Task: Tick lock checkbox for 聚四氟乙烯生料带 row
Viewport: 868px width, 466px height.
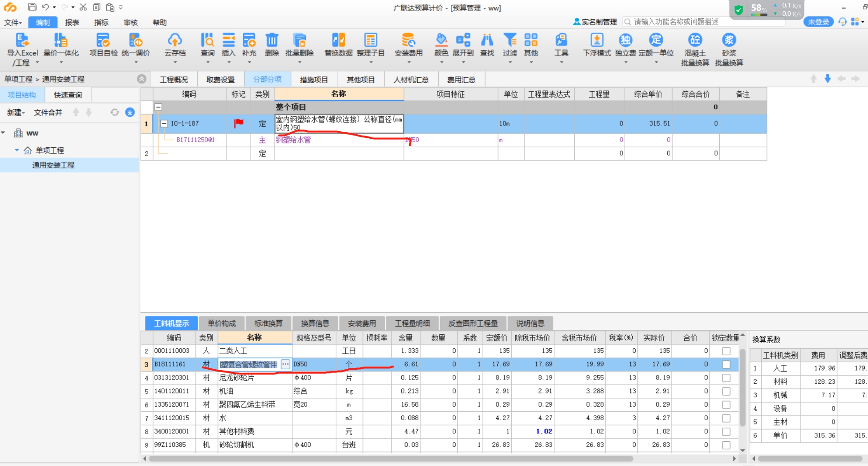Action: click(726, 405)
